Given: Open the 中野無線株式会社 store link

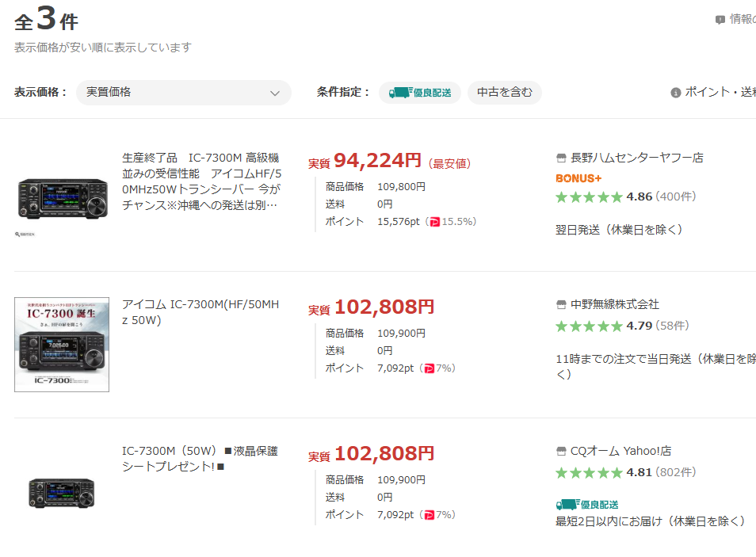Looking at the screenshot, I should [x=614, y=305].
